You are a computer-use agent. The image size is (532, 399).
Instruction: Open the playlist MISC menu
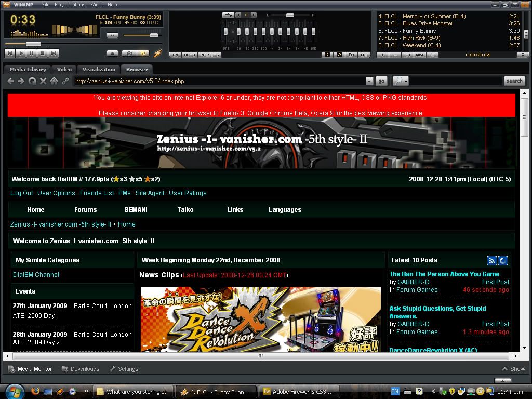point(420,55)
